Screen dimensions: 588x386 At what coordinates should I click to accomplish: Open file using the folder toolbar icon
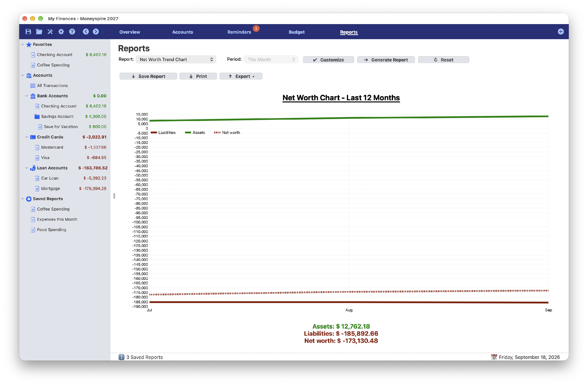click(39, 32)
